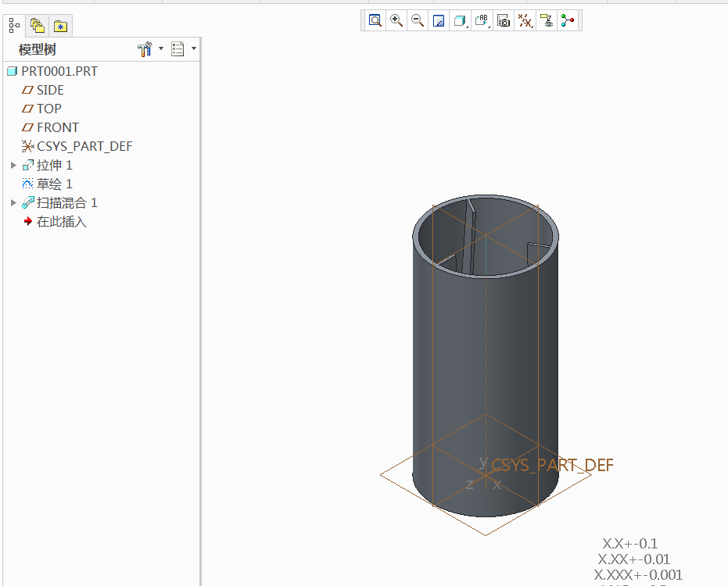Viewport: 728px width, 586px height.
Task: Click the CSYS_PART_DEF label in the viewport
Action: (552, 465)
